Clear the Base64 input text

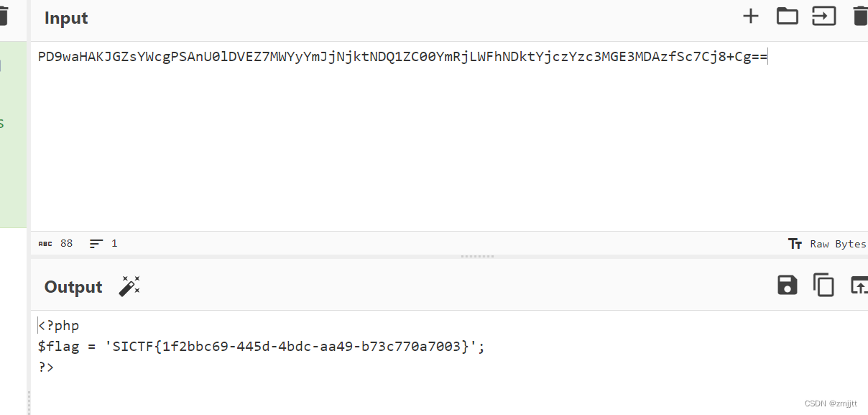(860, 15)
